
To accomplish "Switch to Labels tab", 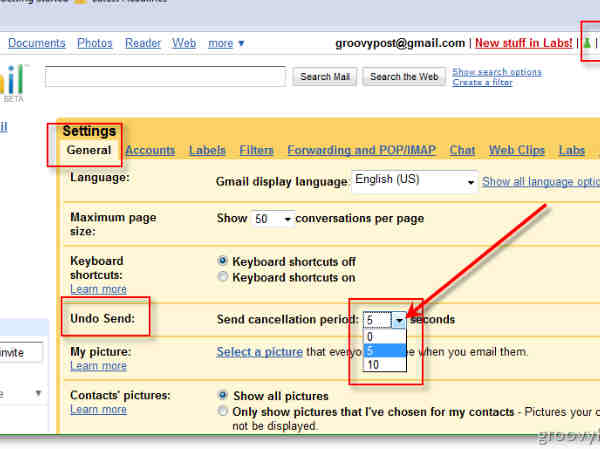I will (x=207, y=150).
